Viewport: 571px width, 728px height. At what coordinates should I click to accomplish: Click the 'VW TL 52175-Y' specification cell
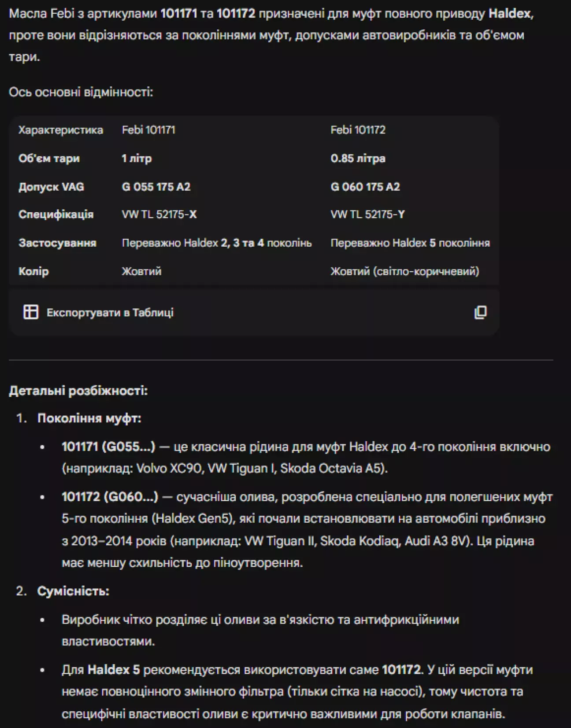[367, 214]
